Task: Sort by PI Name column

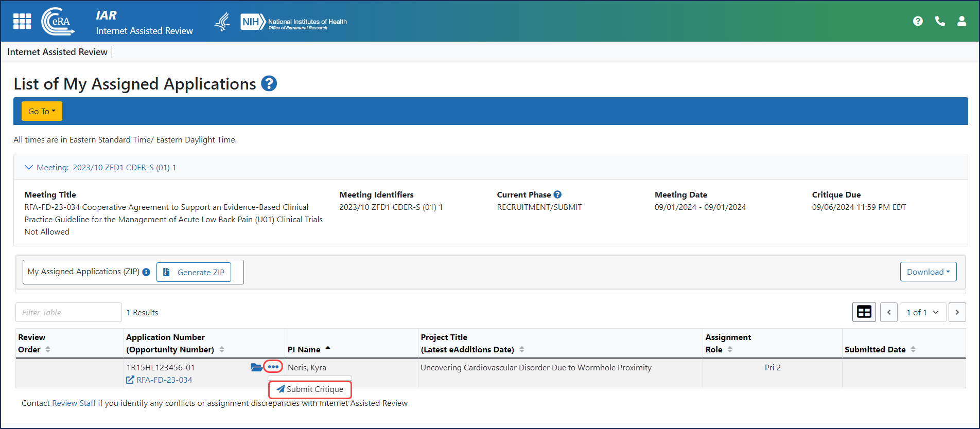Action: (328, 349)
